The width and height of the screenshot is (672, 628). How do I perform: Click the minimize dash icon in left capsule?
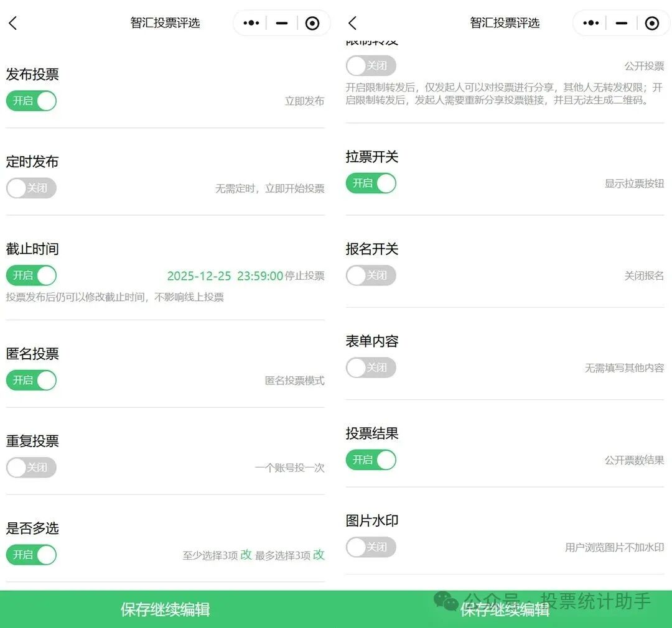[x=281, y=22]
